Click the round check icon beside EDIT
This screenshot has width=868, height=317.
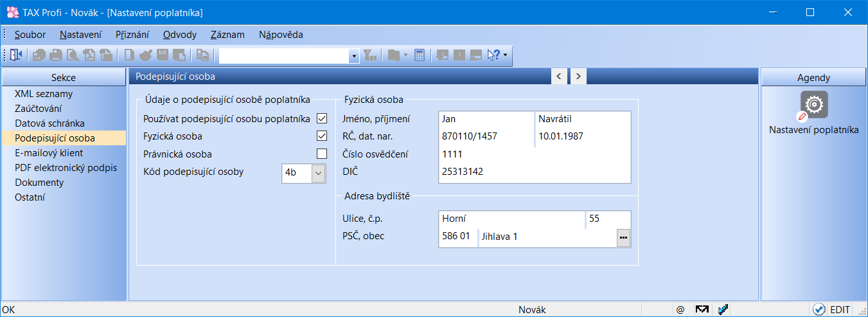click(x=819, y=309)
